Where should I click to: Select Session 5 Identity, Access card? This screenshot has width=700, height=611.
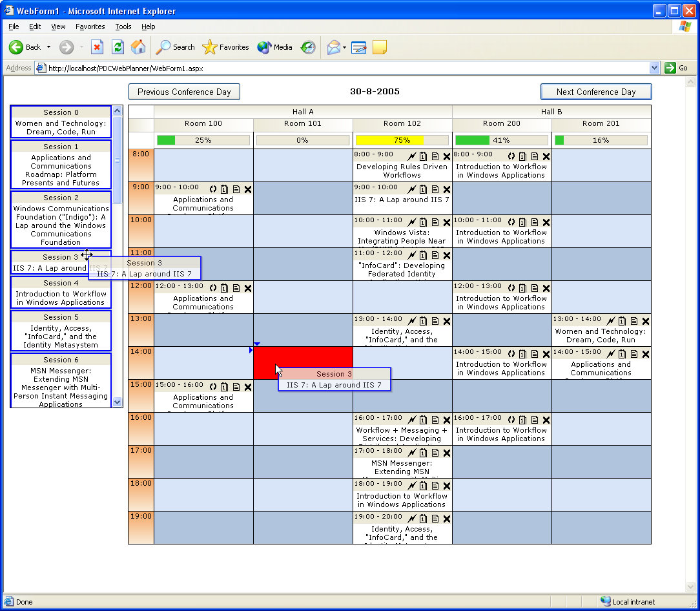pyautogui.click(x=61, y=331)
